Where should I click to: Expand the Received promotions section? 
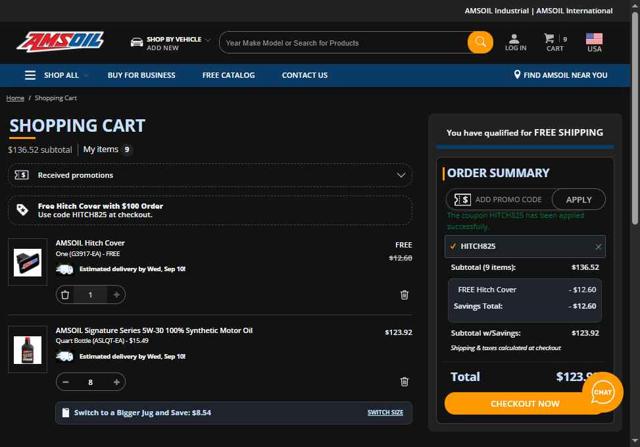[x=401, y=175]
